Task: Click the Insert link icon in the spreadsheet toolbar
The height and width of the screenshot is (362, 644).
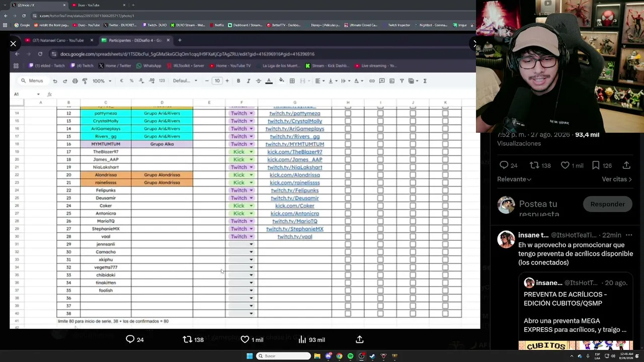Action: pos(372,80)
